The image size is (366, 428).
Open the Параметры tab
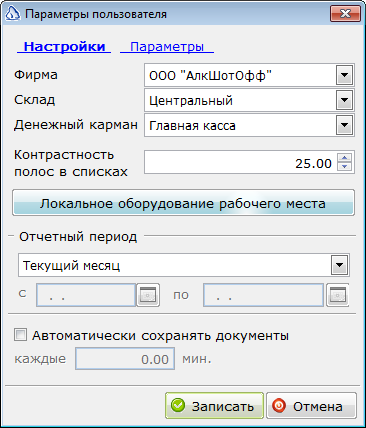point(167,47)
